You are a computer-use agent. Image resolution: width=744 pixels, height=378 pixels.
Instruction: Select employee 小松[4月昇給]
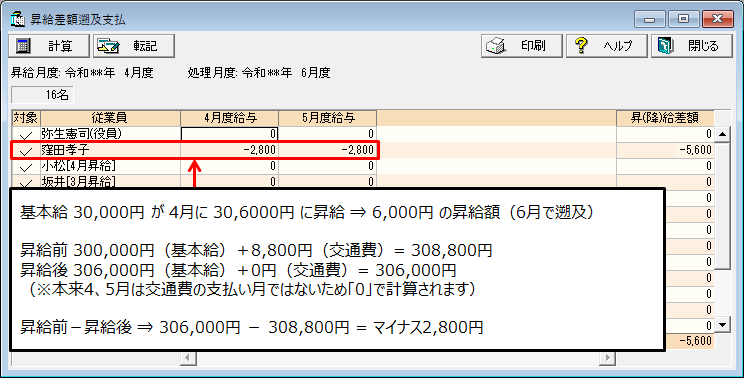tap(111, 166)
